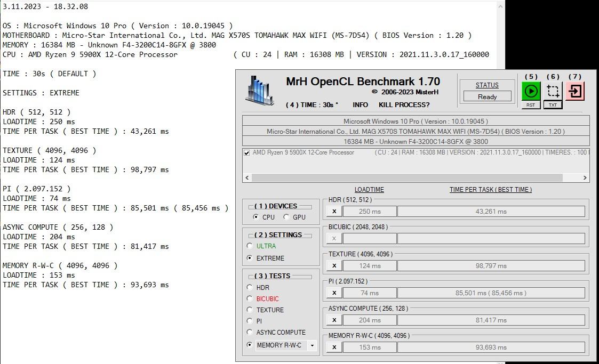Select the PI test radio button
Screen dimensions: 599x364
[250, 321]
